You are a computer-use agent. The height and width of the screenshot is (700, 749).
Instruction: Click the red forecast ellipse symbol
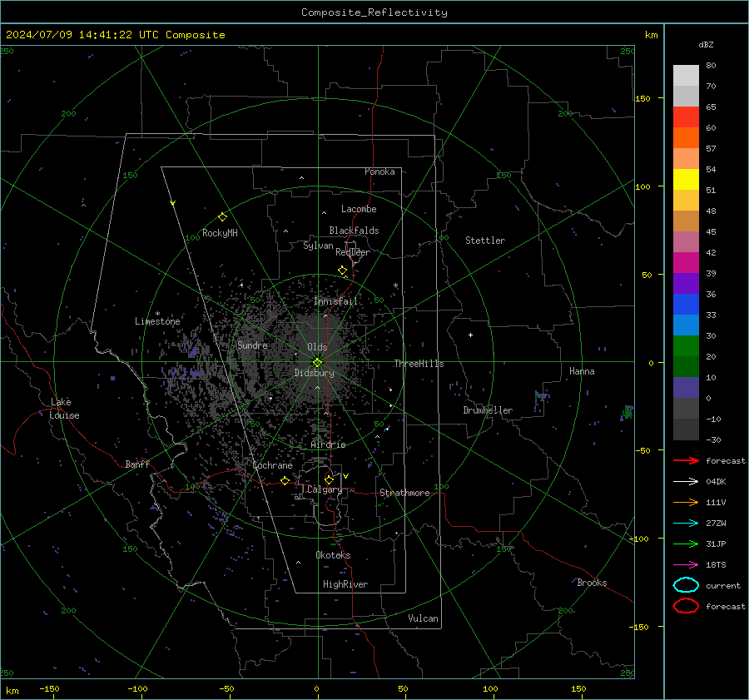point(686,606)
